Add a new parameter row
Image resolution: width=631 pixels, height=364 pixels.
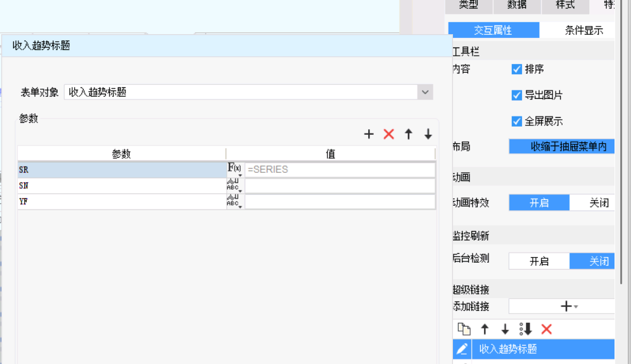click(x=369, y=134)
